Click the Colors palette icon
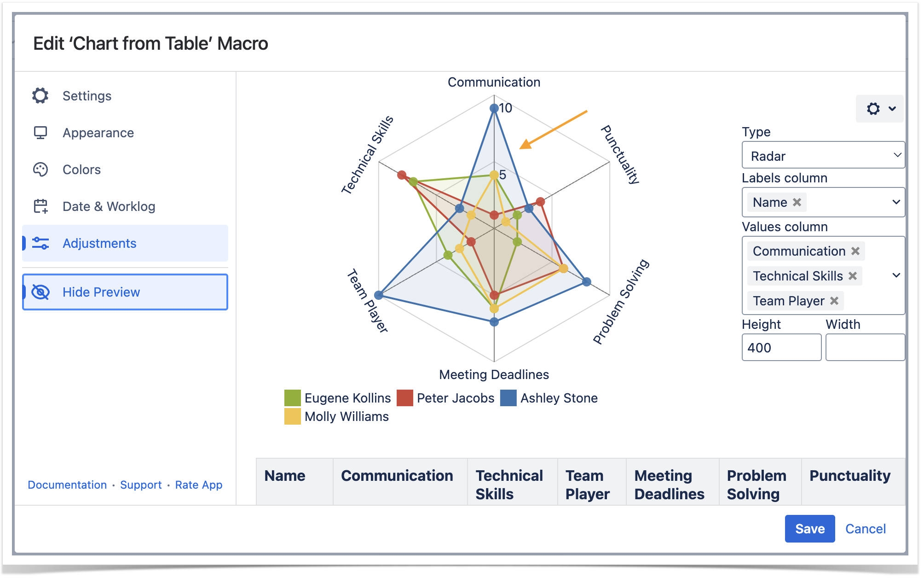Viewport: 924px width, 578px height. (40, 169)
